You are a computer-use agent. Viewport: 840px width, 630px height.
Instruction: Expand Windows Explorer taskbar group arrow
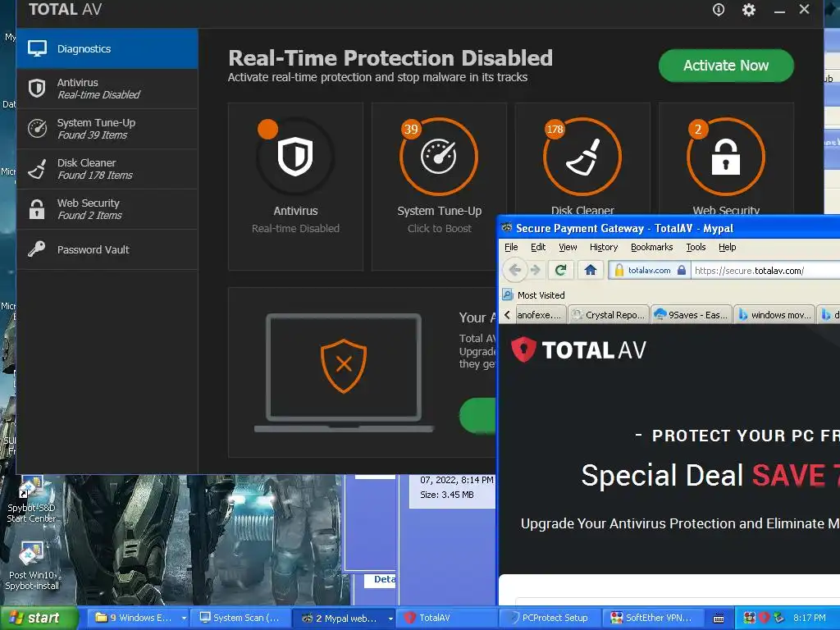(184, 618)
